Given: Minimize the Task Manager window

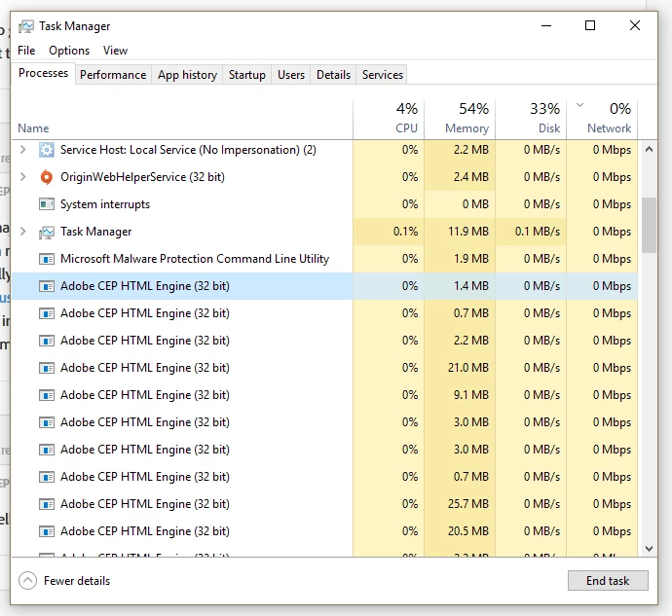Looking at the screenshot, I should point(546,25).
